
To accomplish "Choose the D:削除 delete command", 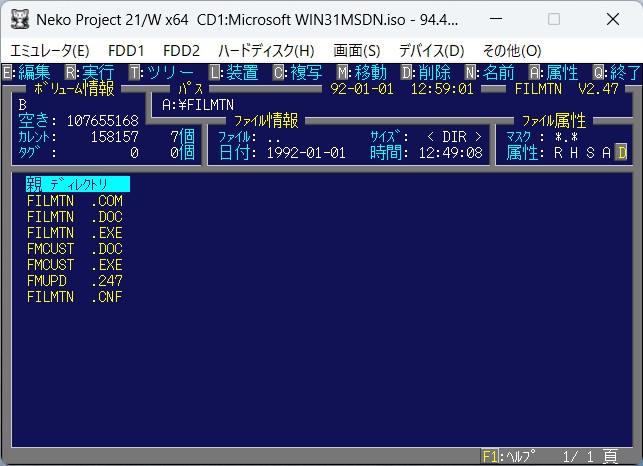I will [426, 72].
